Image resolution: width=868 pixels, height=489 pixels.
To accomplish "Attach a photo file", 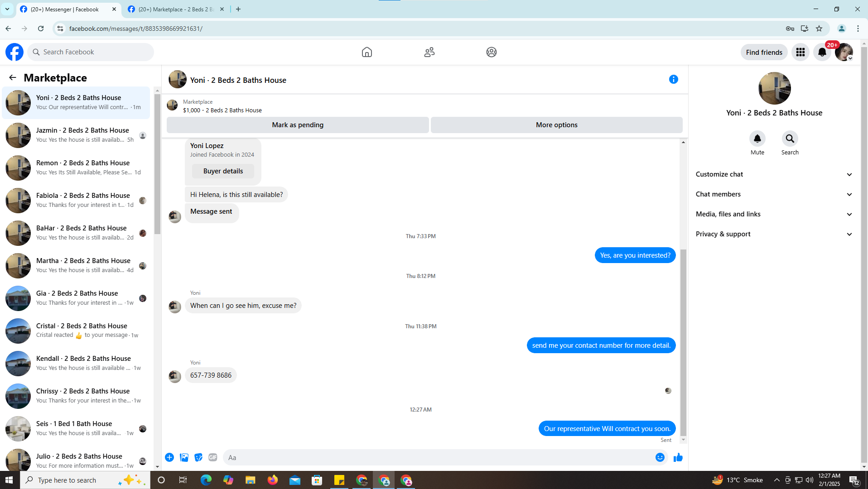I will (184, 457).
